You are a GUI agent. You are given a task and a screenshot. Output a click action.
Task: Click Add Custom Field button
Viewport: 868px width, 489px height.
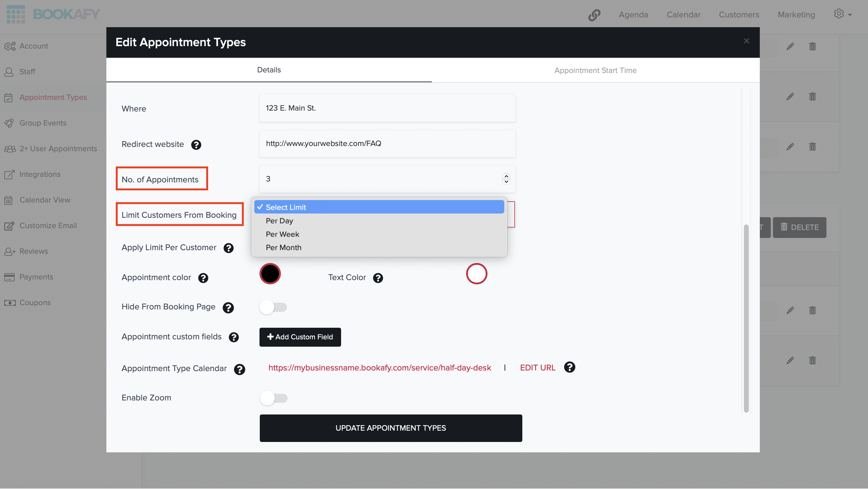(x=300, y=337)
